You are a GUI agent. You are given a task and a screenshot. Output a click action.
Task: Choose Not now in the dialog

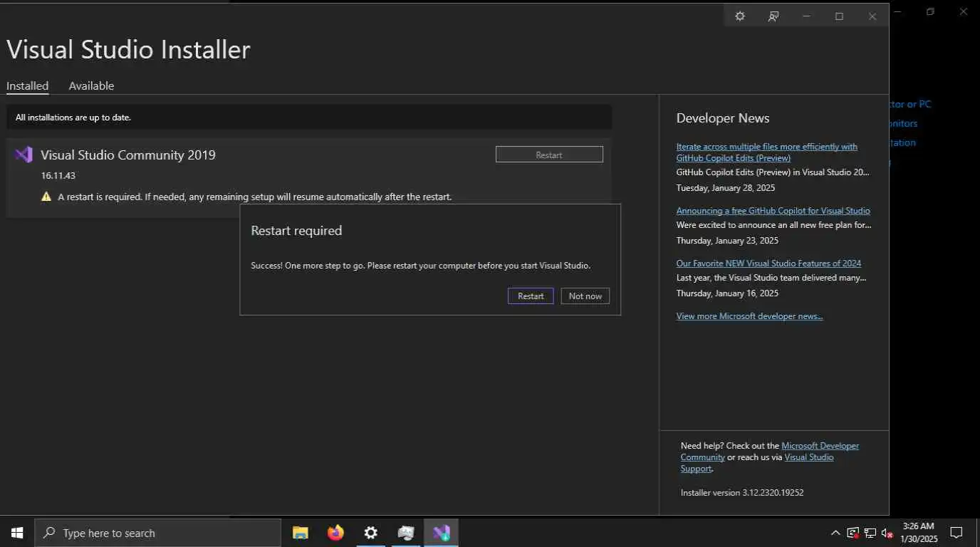[x=585, y=296]
